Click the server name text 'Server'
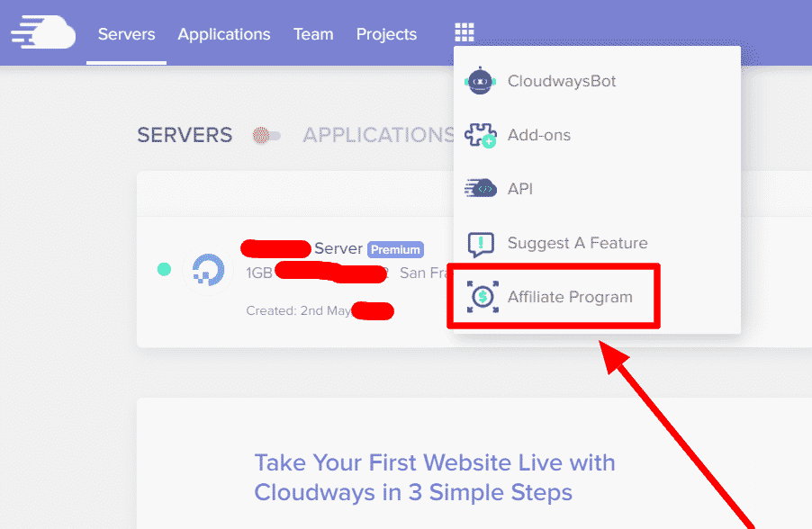This screenshot has width=812, height=529. 338,249
